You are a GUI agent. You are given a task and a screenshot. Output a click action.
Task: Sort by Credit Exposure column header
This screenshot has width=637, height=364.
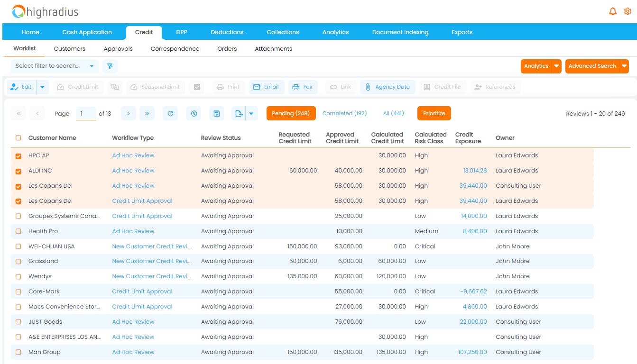(468, 138)
